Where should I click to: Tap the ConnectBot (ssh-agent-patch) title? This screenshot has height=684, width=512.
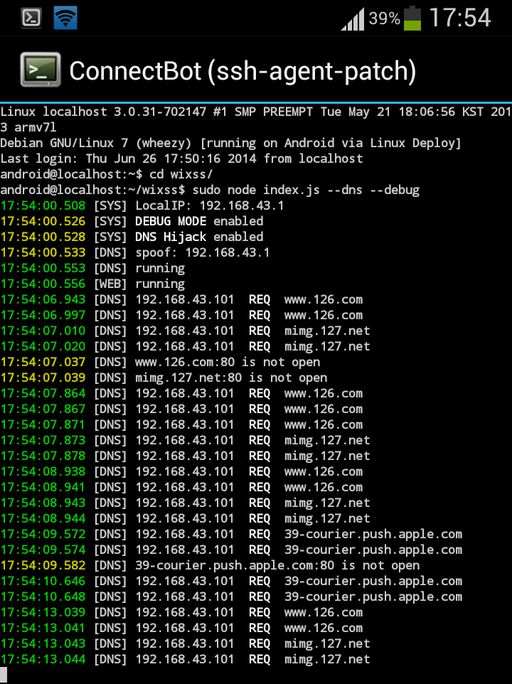tap(242, 71)
